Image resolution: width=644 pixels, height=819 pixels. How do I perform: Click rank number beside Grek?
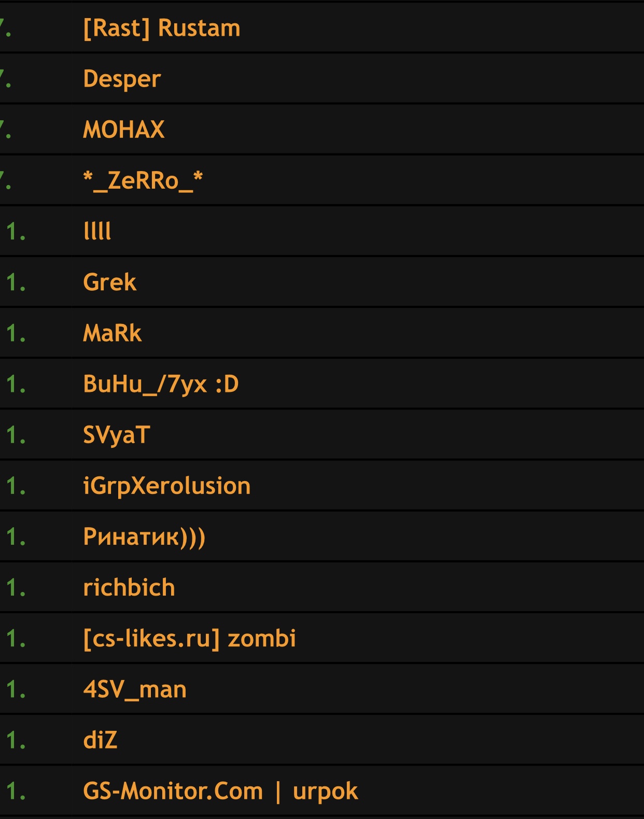click(16, 283)
